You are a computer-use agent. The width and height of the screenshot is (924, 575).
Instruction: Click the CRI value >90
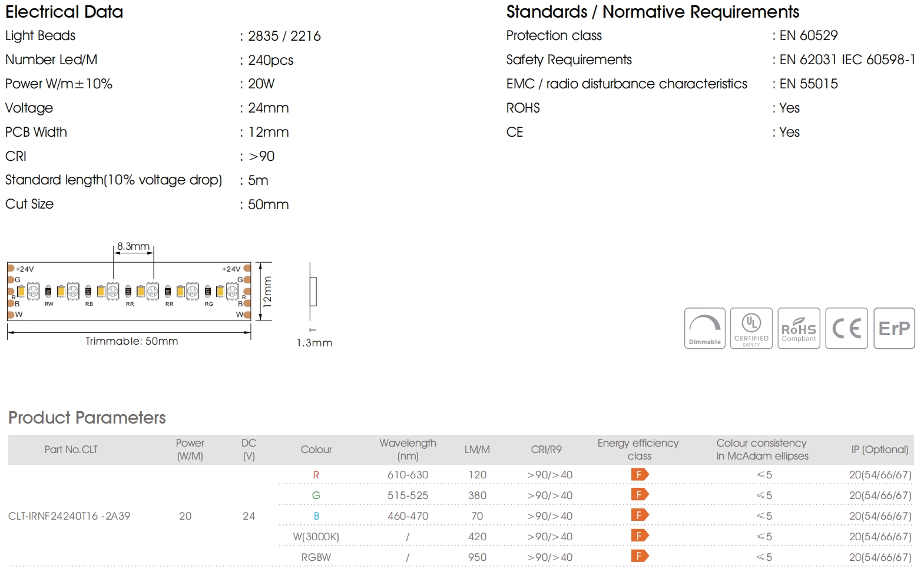tap(261, 156)
